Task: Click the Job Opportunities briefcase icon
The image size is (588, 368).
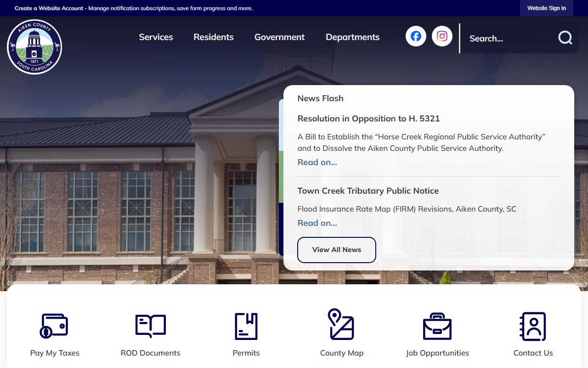Action: tap(437, 326)
